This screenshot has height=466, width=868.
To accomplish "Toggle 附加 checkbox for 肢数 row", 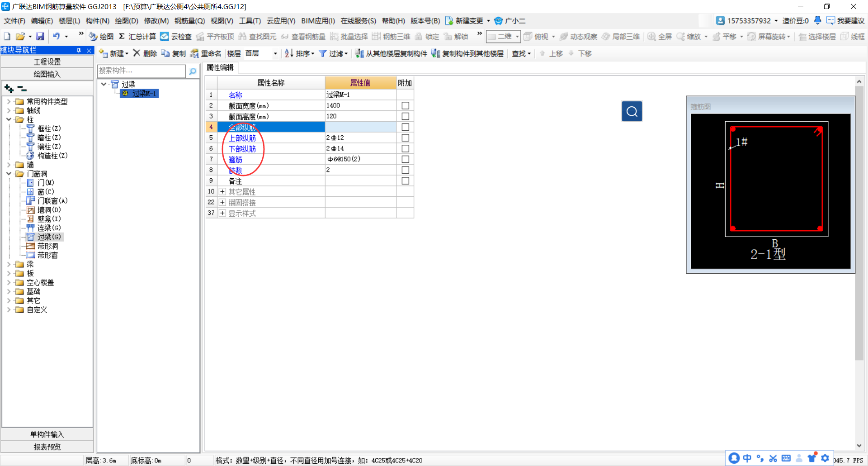I will point(406,170).
